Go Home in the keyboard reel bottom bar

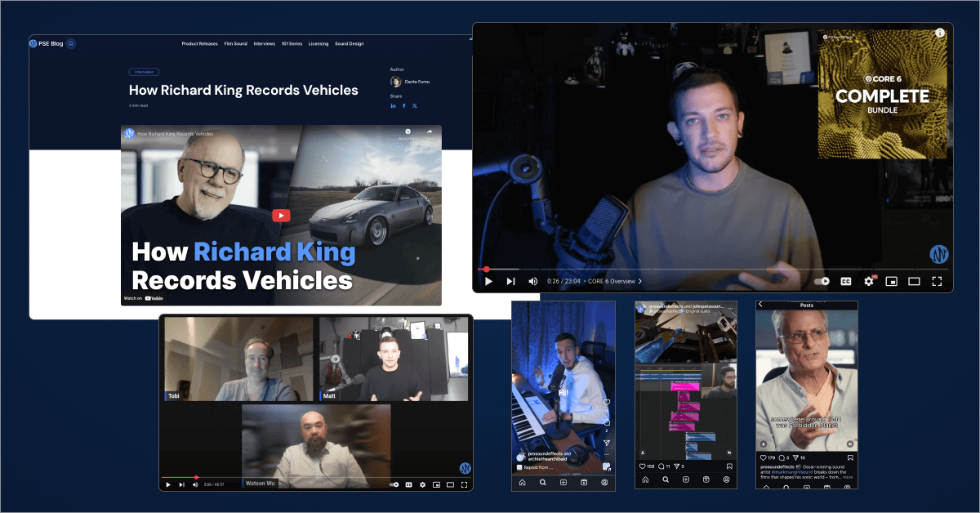click(523, 483)
